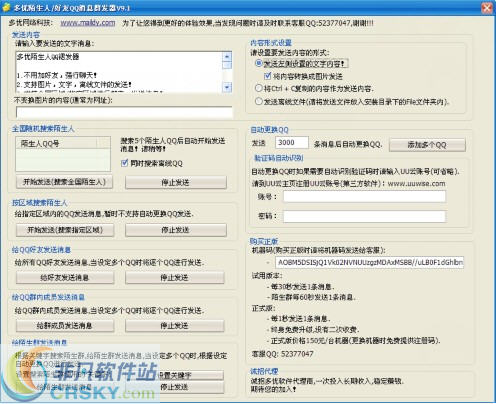Click the 3000 message count field
Screen dimensions: 496x404
tap(292, 143)
